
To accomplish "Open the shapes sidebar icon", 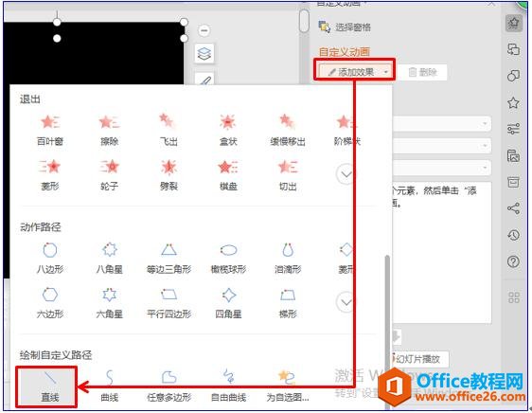I will 513,76.
